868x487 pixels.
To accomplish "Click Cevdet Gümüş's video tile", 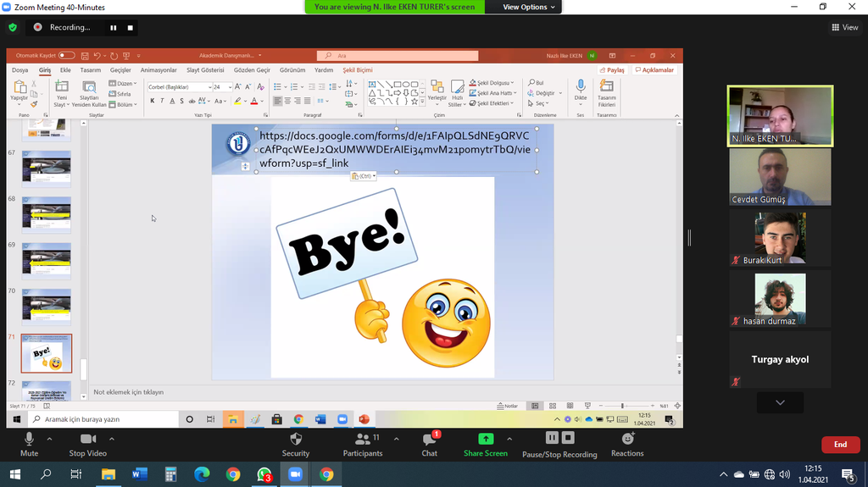I will 780,177.
